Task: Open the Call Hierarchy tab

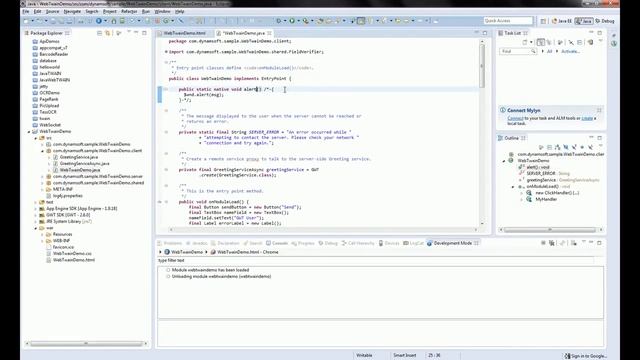Action: pyautogui.click(x=358, y=243)
